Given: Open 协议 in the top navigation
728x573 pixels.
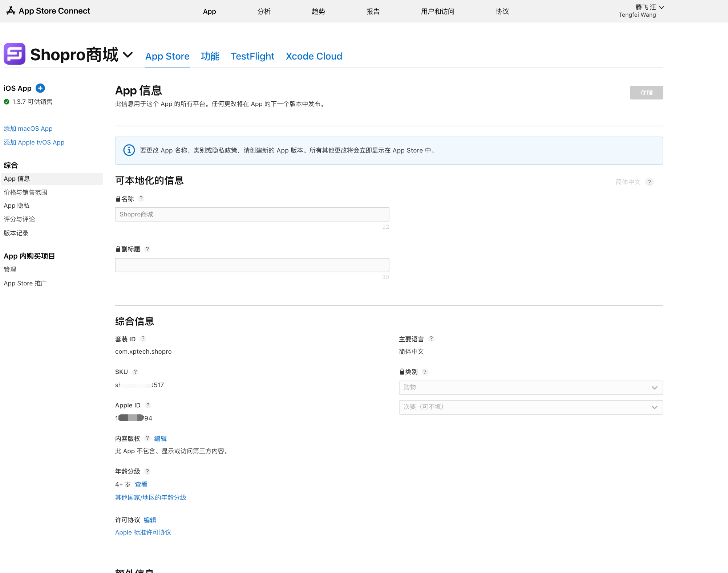Looking at the screenshot, I should point(502,11).
